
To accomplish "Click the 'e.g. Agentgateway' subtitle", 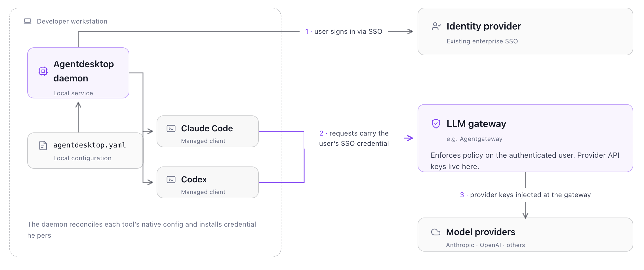I will 474,139.
